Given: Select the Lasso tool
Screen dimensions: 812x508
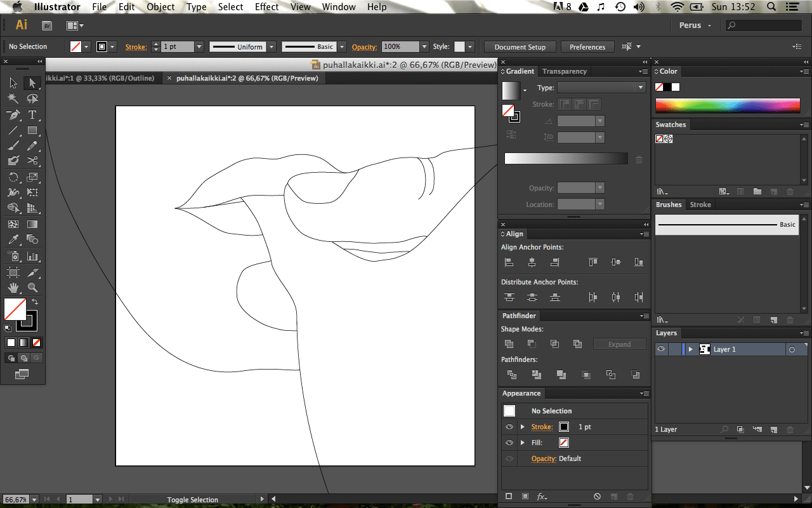Looking at the screenshot, I should click(x=32, y=98).
